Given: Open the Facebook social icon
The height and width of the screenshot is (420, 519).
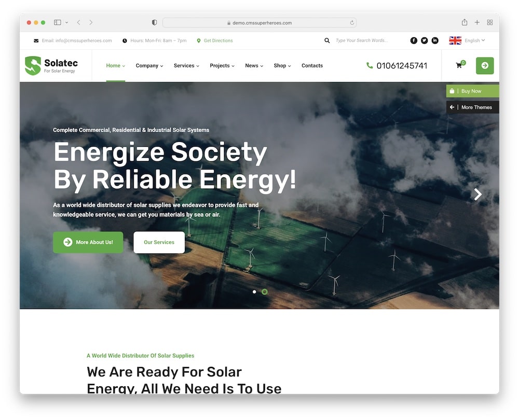Looking at the screenshot, I should 414,40.
